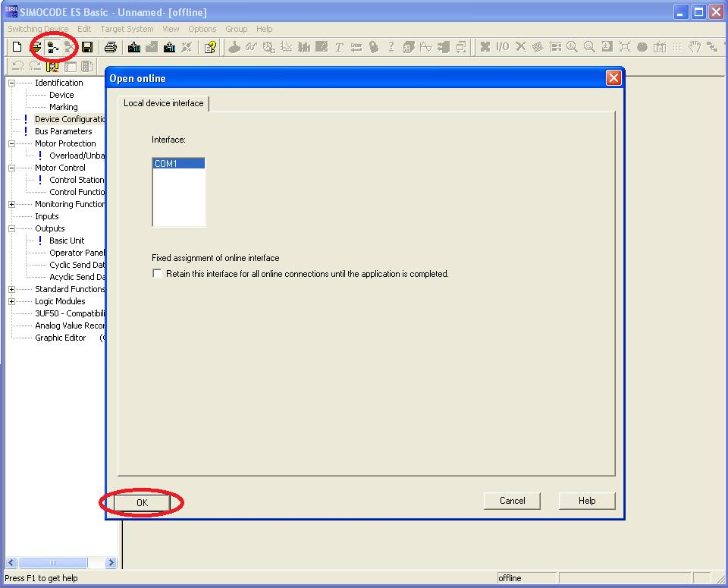
Task: Click the Load to PC download icon
Action: pyautogui.click(x=134, y=47)
